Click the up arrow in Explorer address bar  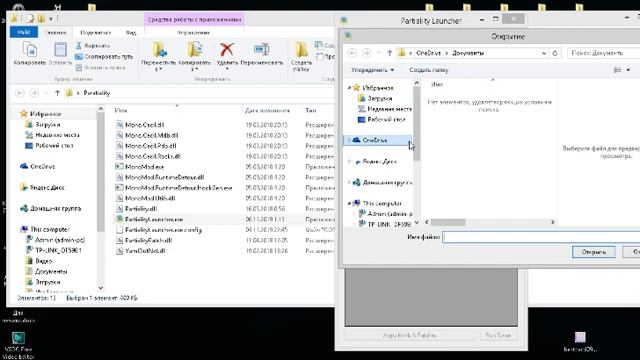57,93
